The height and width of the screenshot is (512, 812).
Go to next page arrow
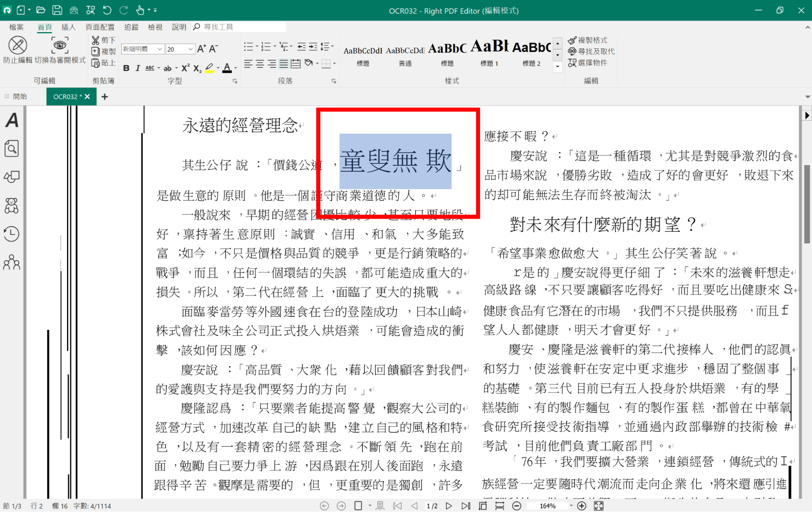point(449,506)
